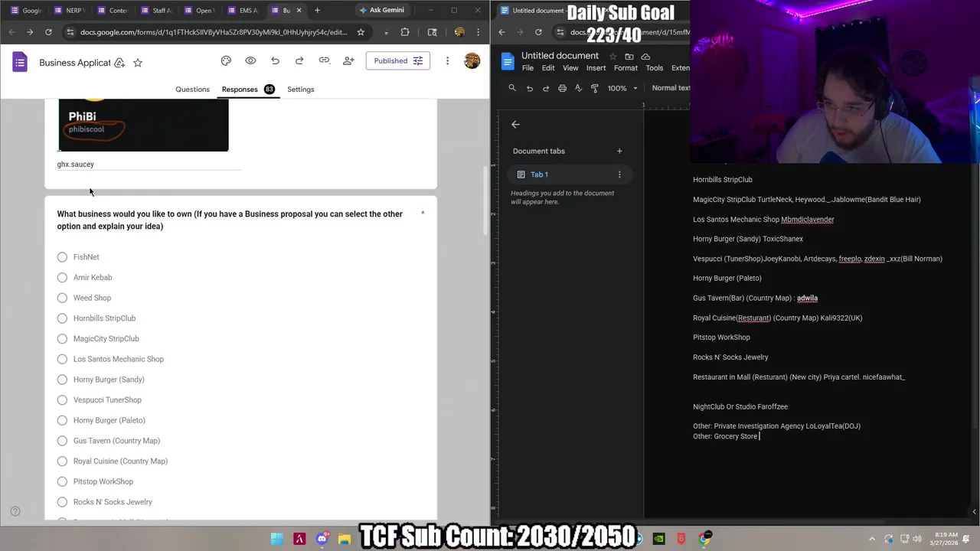
Task: Redo the change in Google Forms
Action: coord(299,61)
